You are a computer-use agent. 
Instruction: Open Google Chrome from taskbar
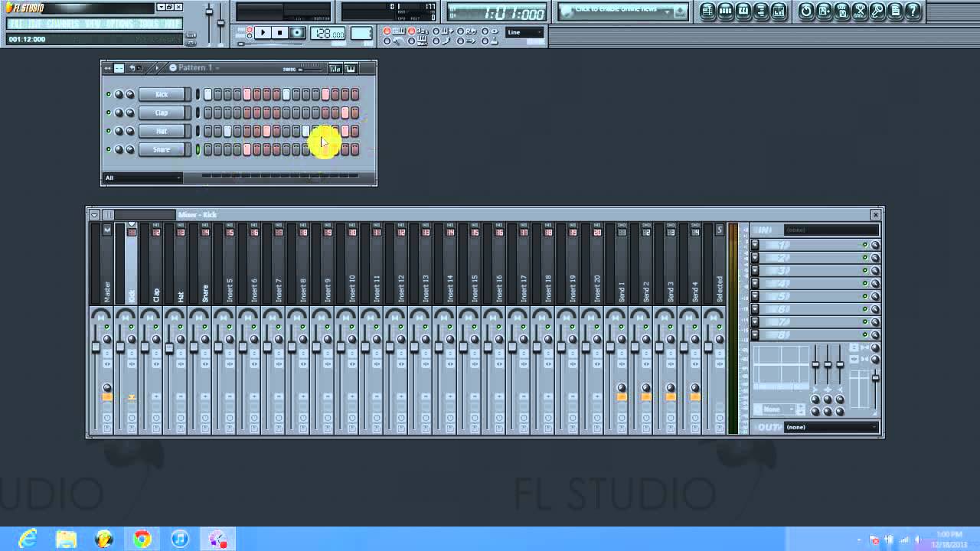tap(142, 539)
